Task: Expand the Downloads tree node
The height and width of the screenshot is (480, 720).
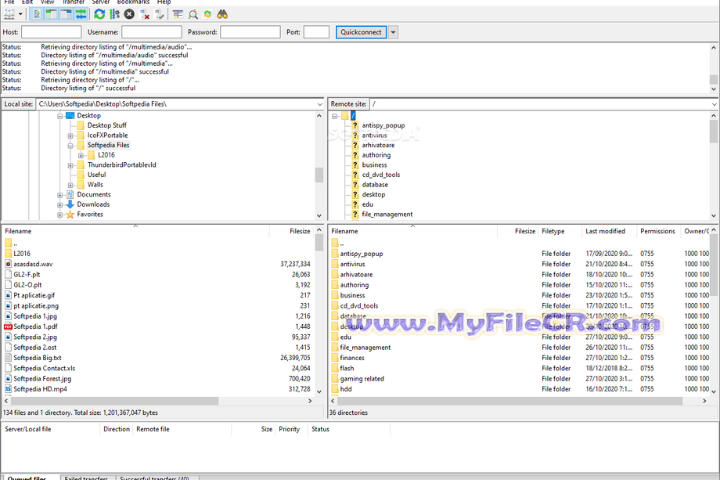Action: (x=60, y=205)
